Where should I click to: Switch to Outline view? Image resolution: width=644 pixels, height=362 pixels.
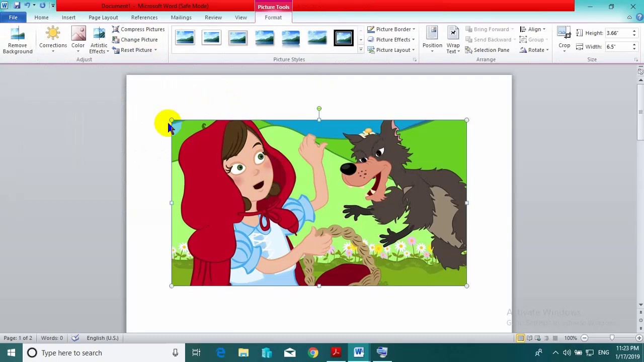[x=546, y=338]
